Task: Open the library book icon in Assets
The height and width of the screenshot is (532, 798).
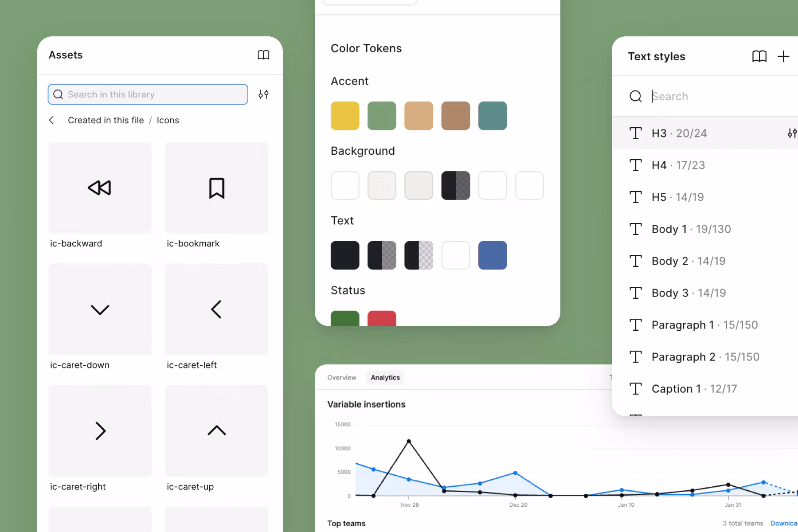Action: pyautogui.click(x=263, y=55)
